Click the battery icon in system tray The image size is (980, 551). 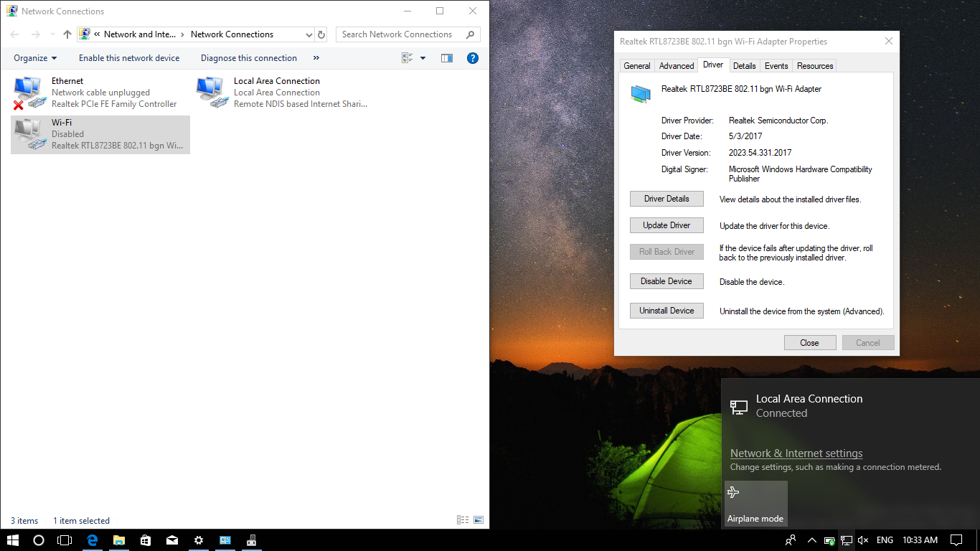(829, 540)
